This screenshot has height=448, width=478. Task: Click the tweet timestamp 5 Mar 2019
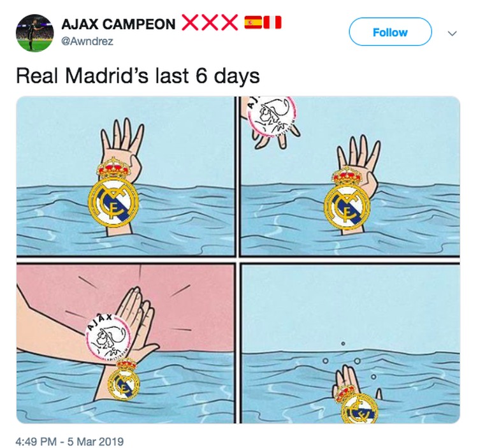[x=96, y=441]
